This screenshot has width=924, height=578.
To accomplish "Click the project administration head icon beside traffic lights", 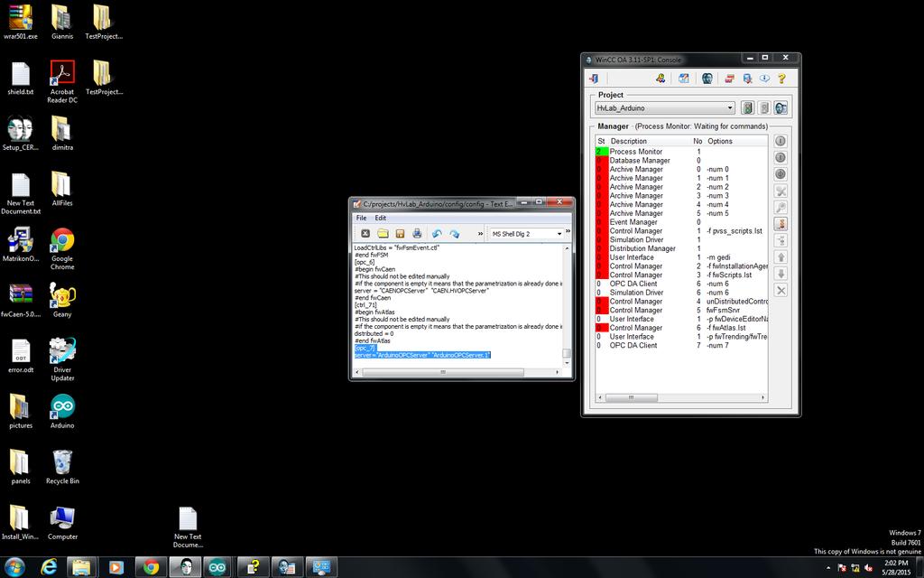I will [x=781, y=108].
